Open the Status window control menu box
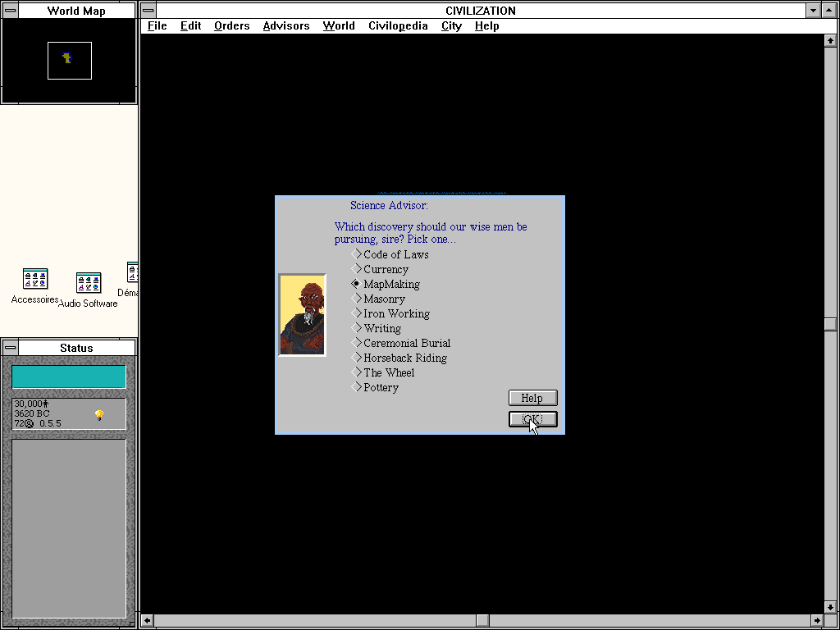Screen dimensions: 840x630 [10, 348]
